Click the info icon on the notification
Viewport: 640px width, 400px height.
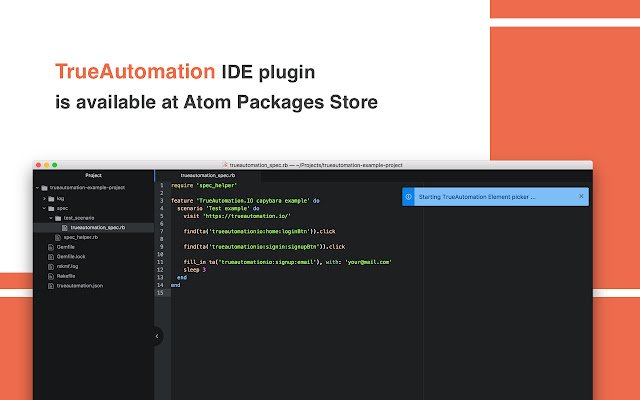tap(408, 197)
